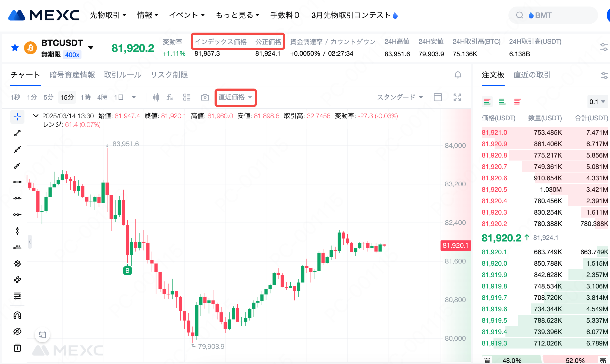Open the indicators fx icon
The width and height of the screenshot is (610, 364).
(x=170, y=97)
